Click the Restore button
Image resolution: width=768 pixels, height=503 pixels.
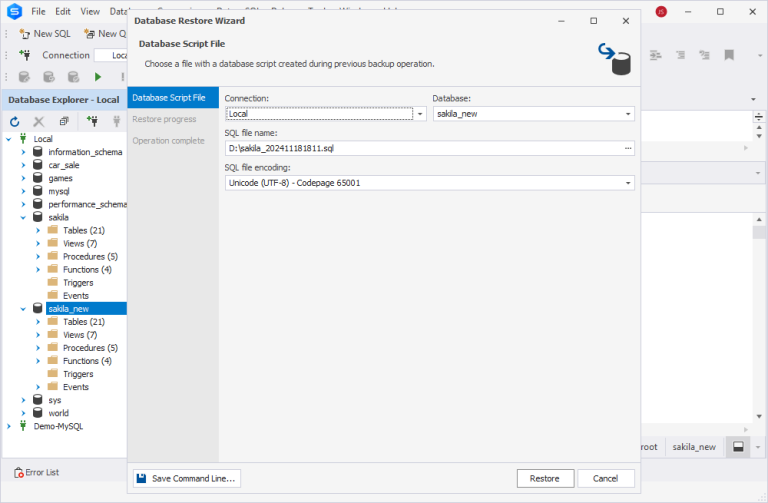pyautogui.click(x=544, y=479)
